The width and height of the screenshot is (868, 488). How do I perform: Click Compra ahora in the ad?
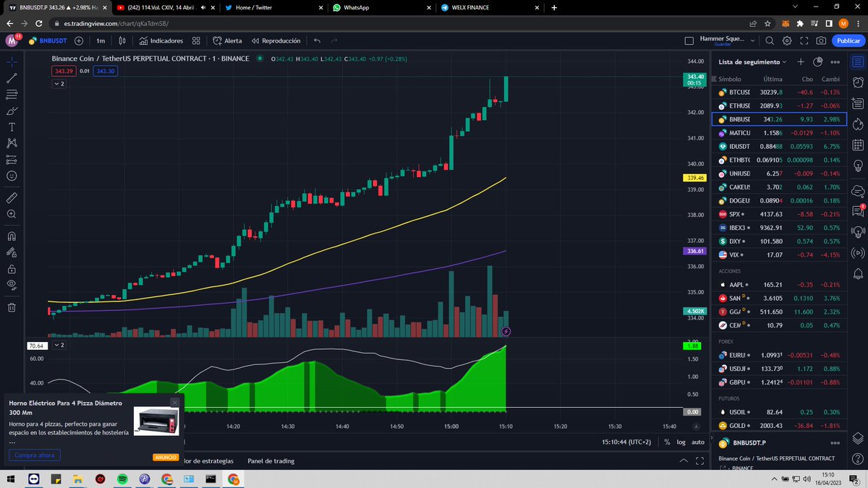coord(35,455)
